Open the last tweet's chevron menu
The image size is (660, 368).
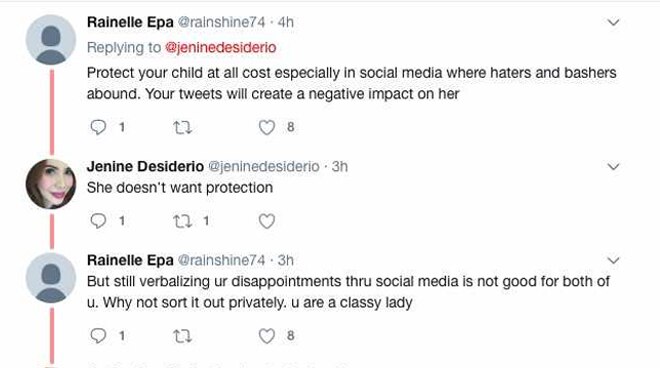point(613,261)
